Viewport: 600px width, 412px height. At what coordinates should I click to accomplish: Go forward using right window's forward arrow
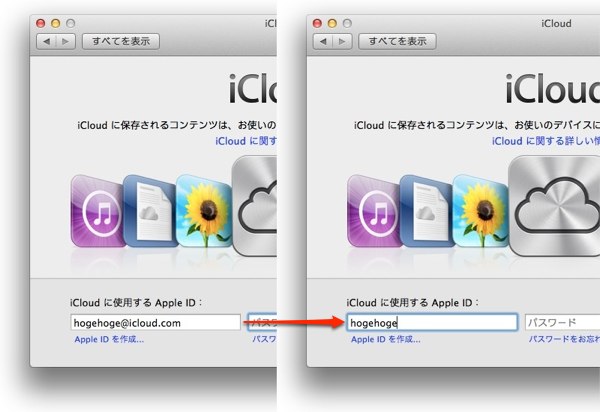click(x=342, y=41)
